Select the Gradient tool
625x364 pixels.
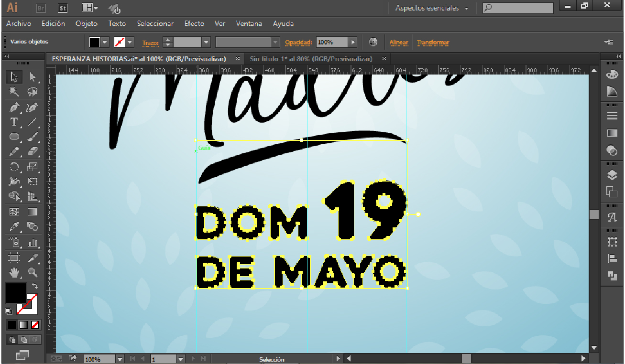tap(33, 212)
